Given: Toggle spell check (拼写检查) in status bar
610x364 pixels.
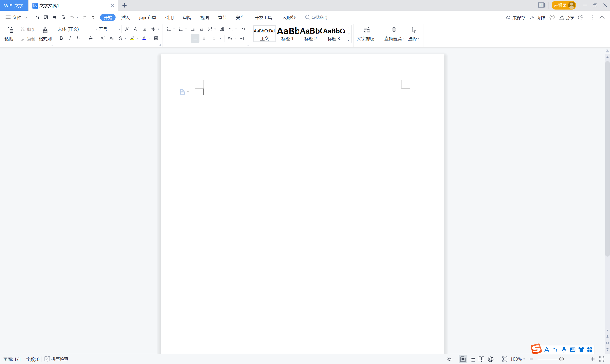Looking at the screenshot, I should point(57,359).
